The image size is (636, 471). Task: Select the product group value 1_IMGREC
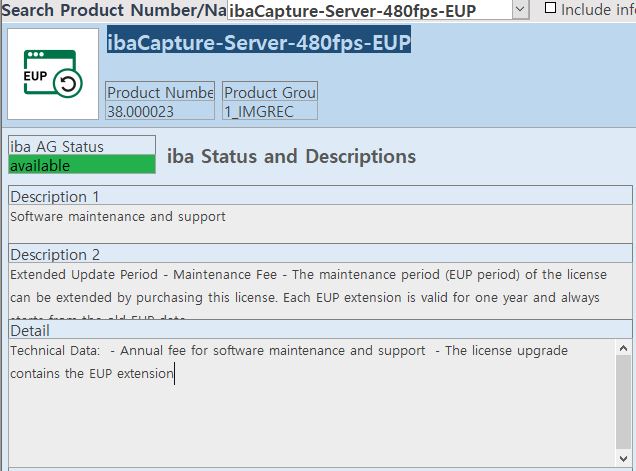(x=270, y=111)
